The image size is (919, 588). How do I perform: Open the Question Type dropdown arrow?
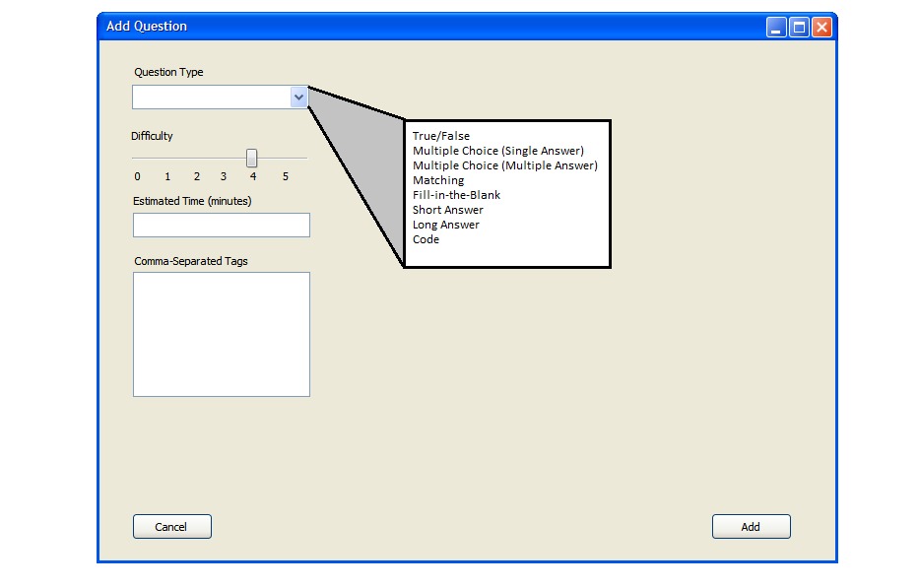[298, 97]
